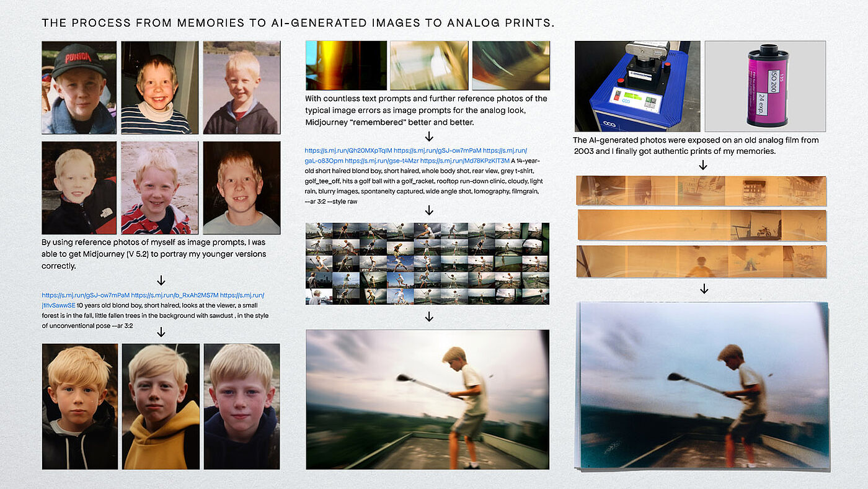
Task: Click the down arrow below the Midjourney "remembered" paragraph
Action: (428, 137)
